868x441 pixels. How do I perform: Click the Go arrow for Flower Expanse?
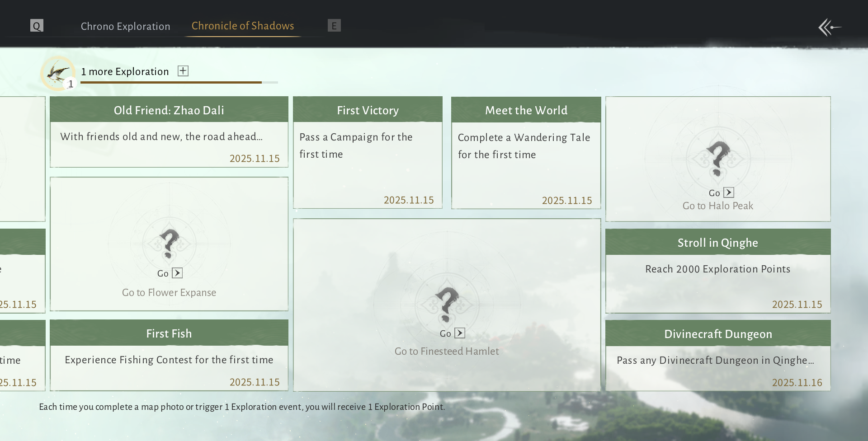tap(178, 273)
